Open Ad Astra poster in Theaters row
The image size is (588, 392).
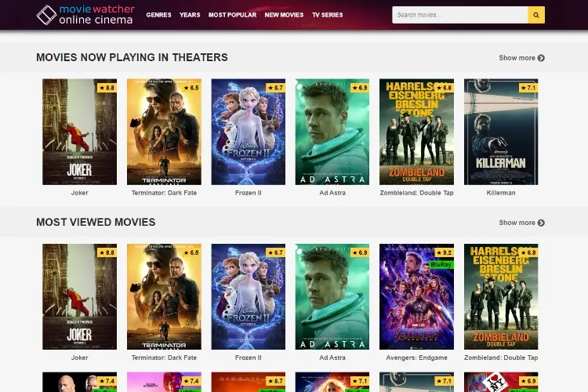(x=332, y=132)
